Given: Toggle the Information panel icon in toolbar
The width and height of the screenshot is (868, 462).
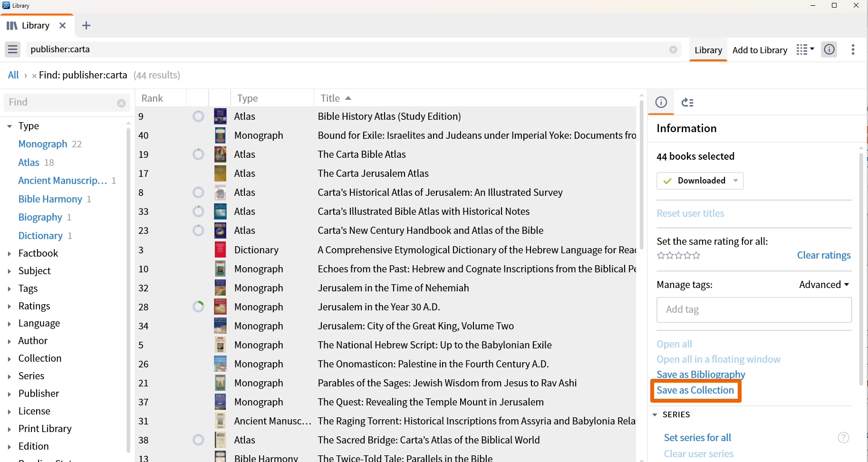Looking at the screenshot, I should [x=829, y=49].
